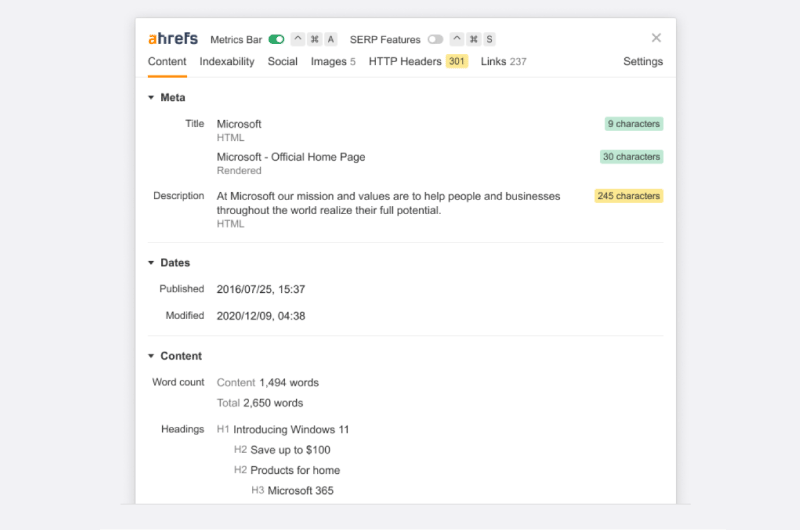Click the command key beside SERP Features
Viewport: 800px width, 530px height.
473,39
